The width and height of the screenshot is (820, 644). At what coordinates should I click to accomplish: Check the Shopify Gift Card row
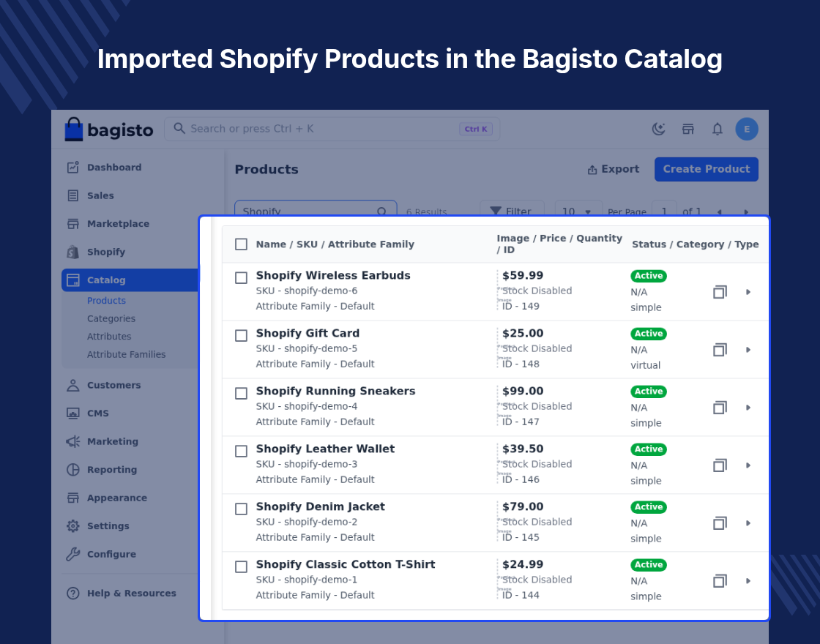click(x=241, y=336)
